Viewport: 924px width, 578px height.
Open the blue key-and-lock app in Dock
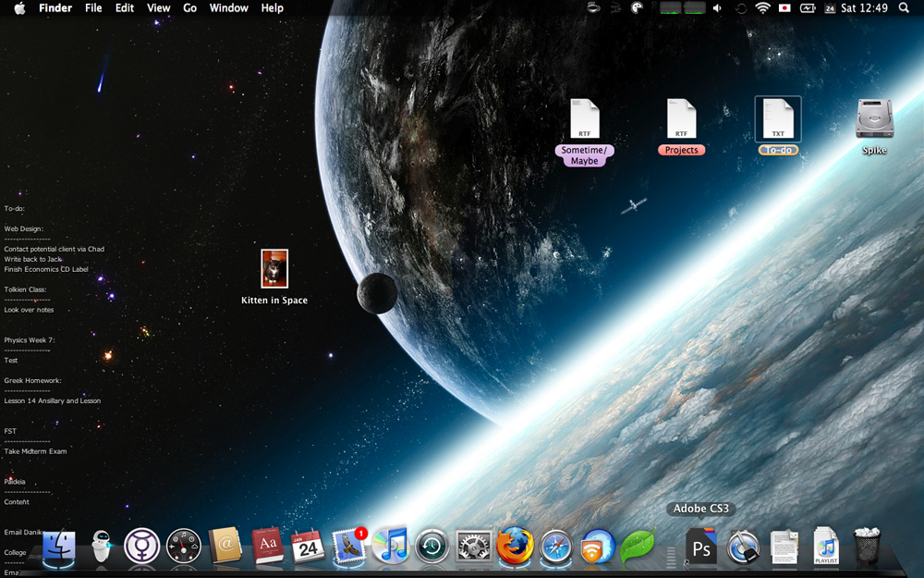click(x=743, y=547)
